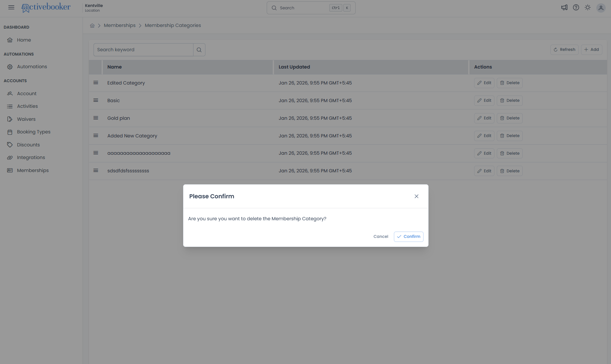Click the Membership Categories breadcrumb
Viewport: 611px width, 364px height.
(x=173, y=25)
